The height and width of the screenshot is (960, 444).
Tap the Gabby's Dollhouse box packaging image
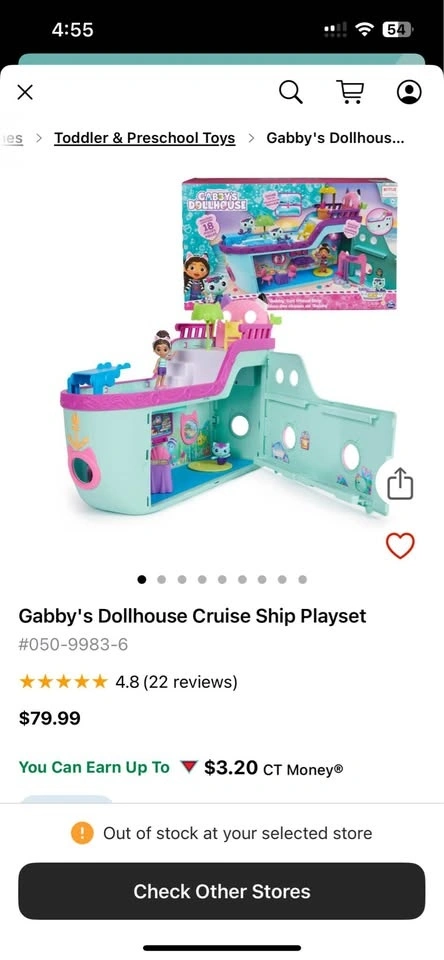click(290, 244)
